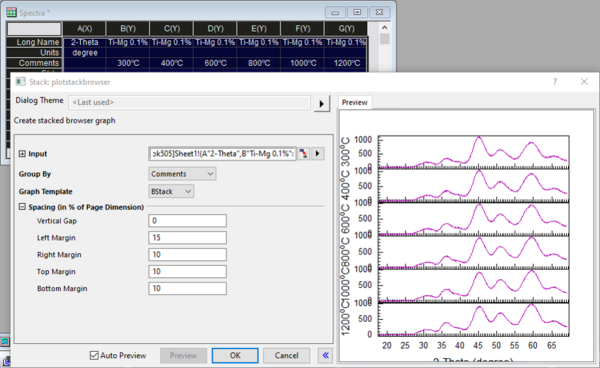600x368 pixels.
Task: Click the 2-Theta long name cell
Action: point(85,42)
